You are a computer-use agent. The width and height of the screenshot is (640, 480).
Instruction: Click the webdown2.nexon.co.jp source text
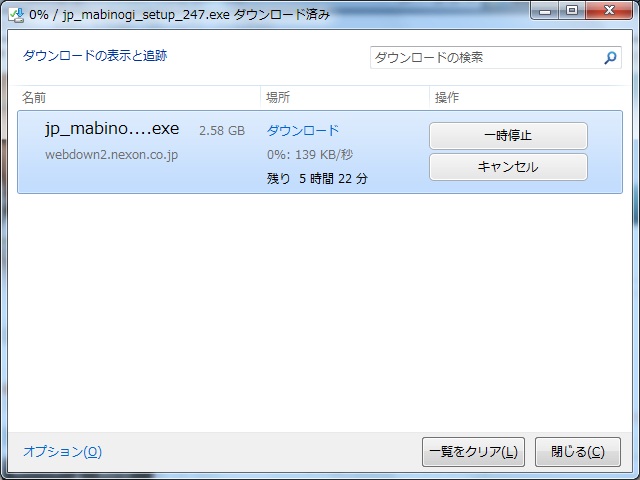point(111,155)
